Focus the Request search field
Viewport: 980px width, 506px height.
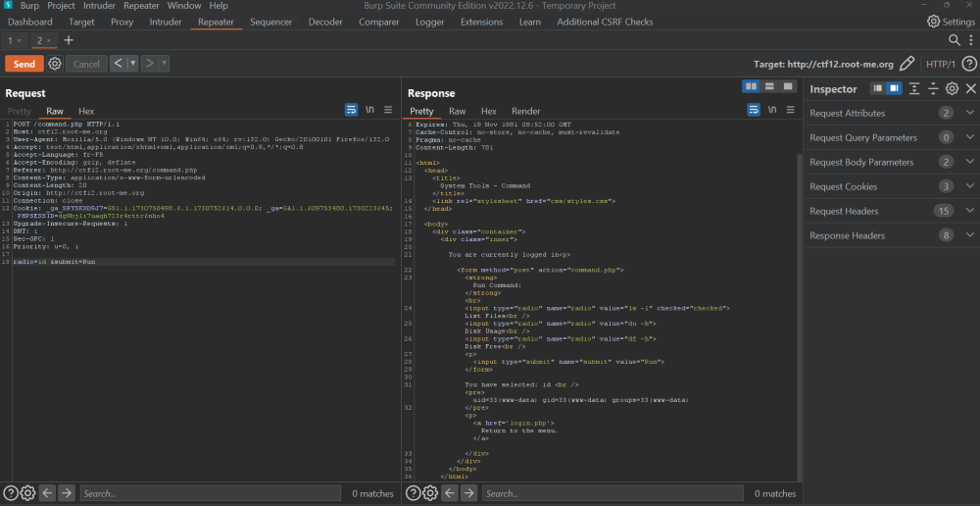pyautogui.click(x=210, y=493)
